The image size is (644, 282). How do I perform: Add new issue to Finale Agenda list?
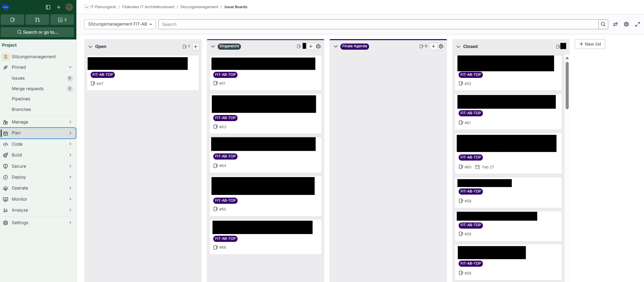(x=433, y=46)
